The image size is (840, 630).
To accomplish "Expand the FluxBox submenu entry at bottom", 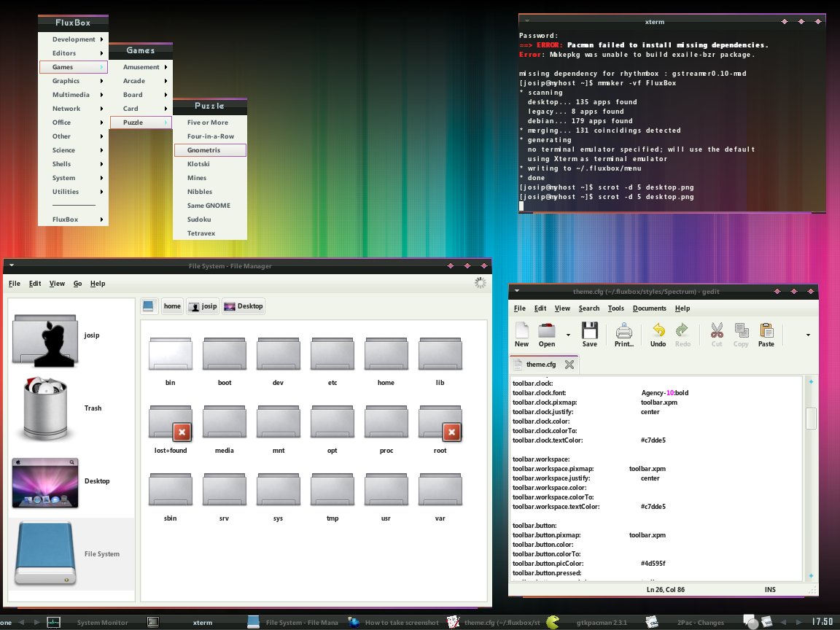I will point(74,219).
